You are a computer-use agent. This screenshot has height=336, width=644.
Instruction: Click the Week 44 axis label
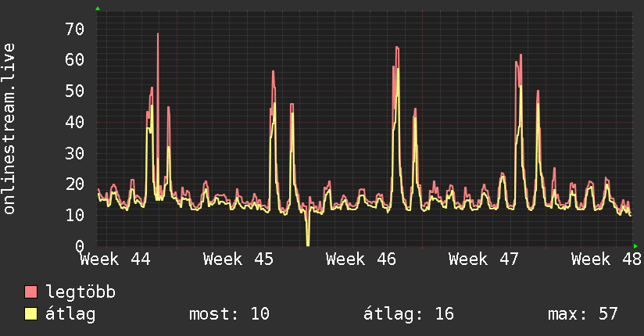(x=116, y=259)
